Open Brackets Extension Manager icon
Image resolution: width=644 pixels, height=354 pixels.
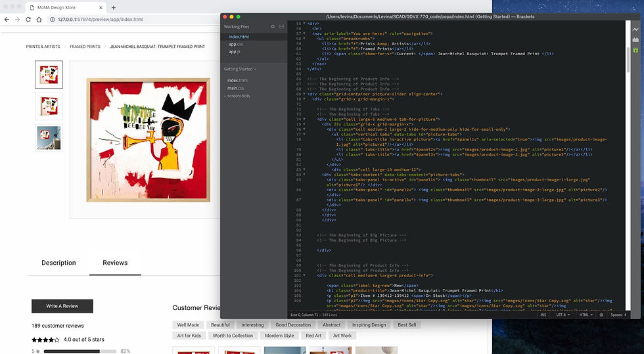pyautogui.click(x=636, y=40)
